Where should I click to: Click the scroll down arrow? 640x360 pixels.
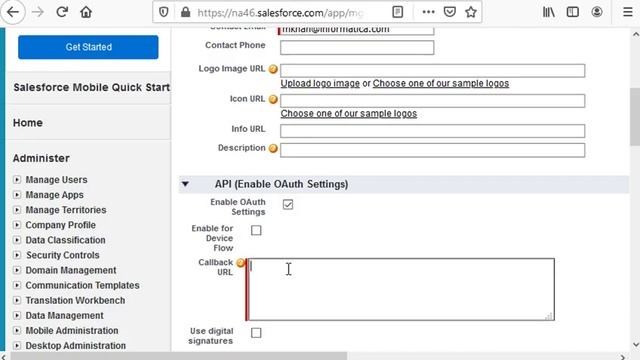pyautogui.click(x=636, y=345)
